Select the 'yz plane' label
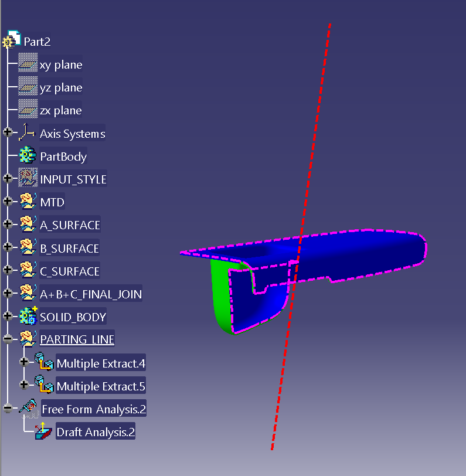Viewport: 466px width, 476px height. pyautogui.click(x=61, y=87)
